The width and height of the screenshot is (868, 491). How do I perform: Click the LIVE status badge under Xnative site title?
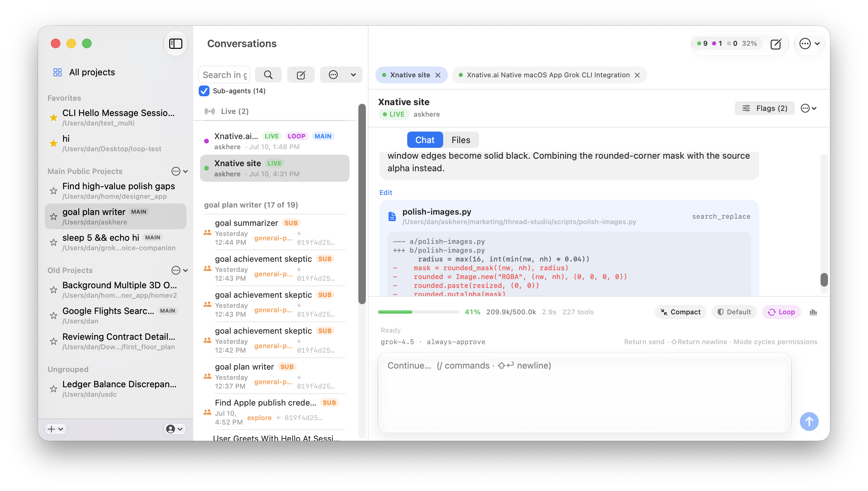[x=393, y=114]
